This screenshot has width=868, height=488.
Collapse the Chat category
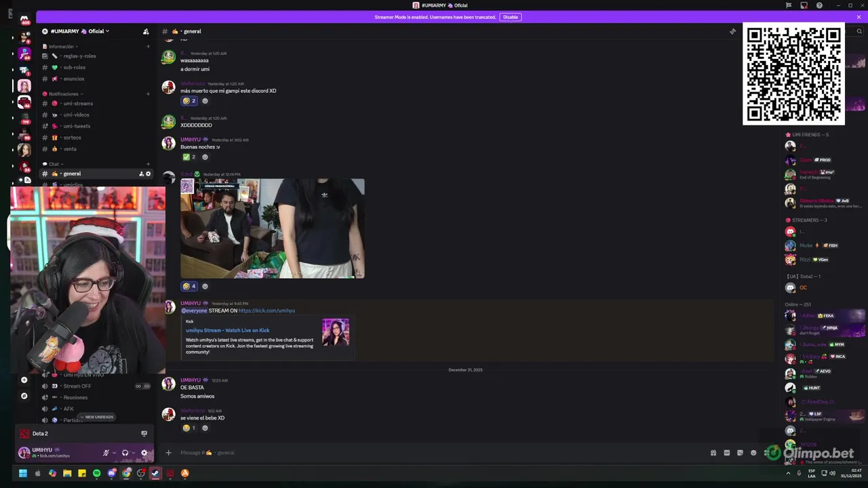coord(53,164)
